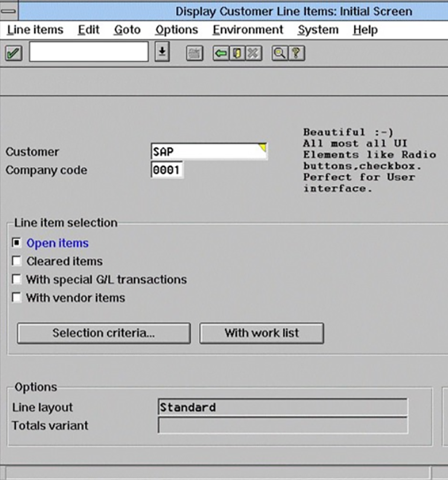Check With special G/L transactions
The width and height of the screenshot is (448, 480).
[x=17, y=280]
